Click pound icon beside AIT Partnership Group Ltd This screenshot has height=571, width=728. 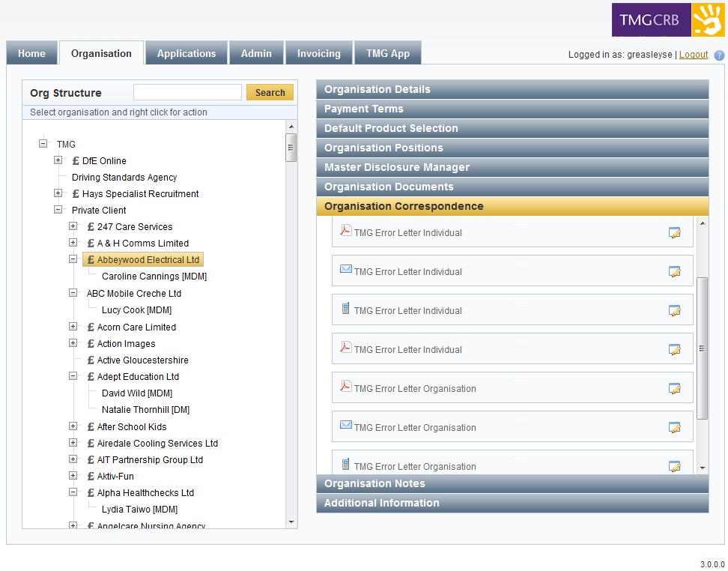coord(91,460)
